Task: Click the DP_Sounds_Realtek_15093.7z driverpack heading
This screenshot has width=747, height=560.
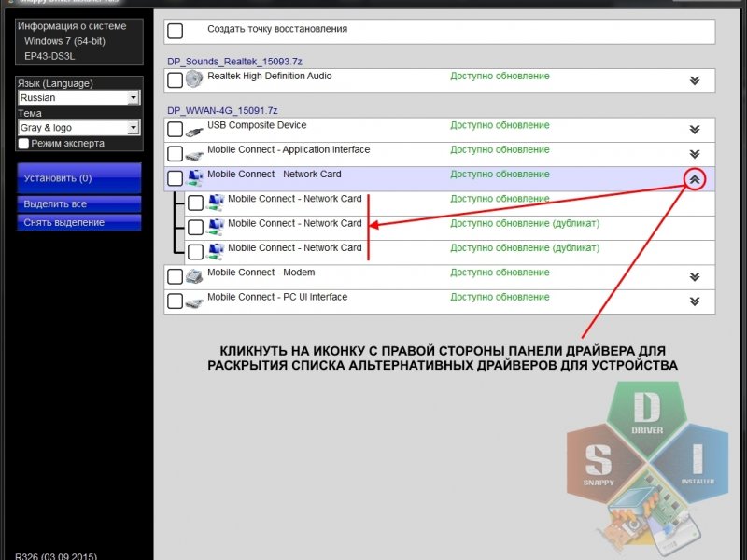Action: [234, 62]
